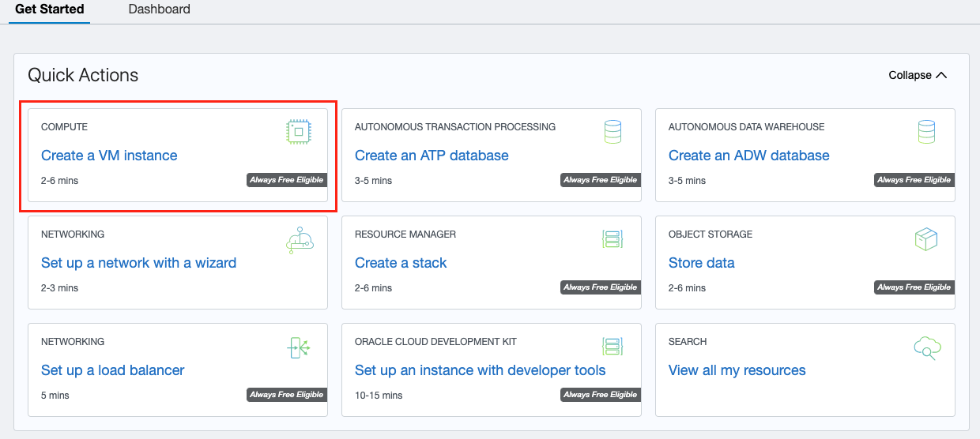The image size is (980, 439).
Task: Switch to the Get Started tab
Action: (x=50, y=9)
